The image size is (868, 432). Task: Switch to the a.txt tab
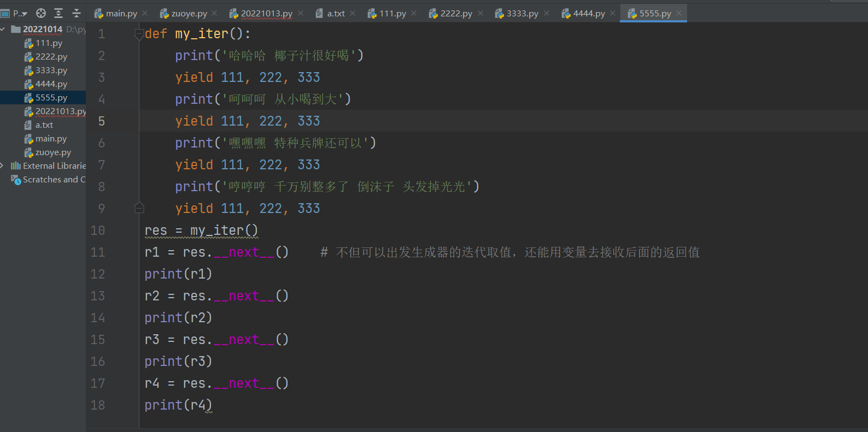pyautogui.click(x=336, y=14)
